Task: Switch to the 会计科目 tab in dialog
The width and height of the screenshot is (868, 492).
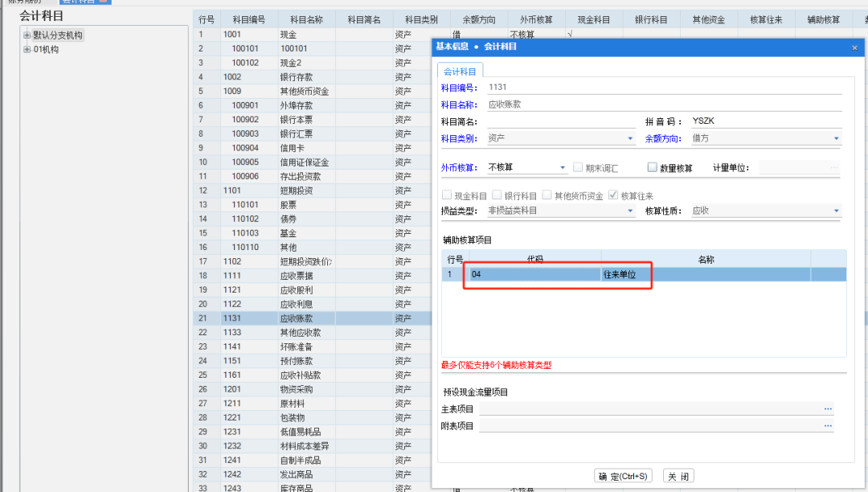Action: 460,72
